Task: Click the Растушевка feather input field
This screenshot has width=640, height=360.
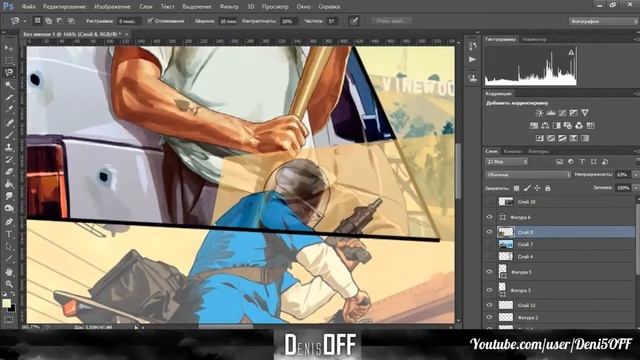Action: (129, 21)
